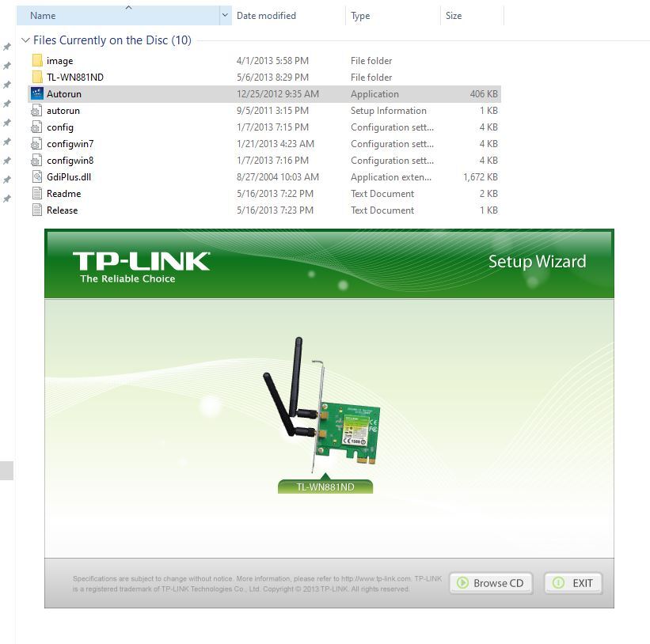
Task: Select the Readme file name
Action: [64, 193]
